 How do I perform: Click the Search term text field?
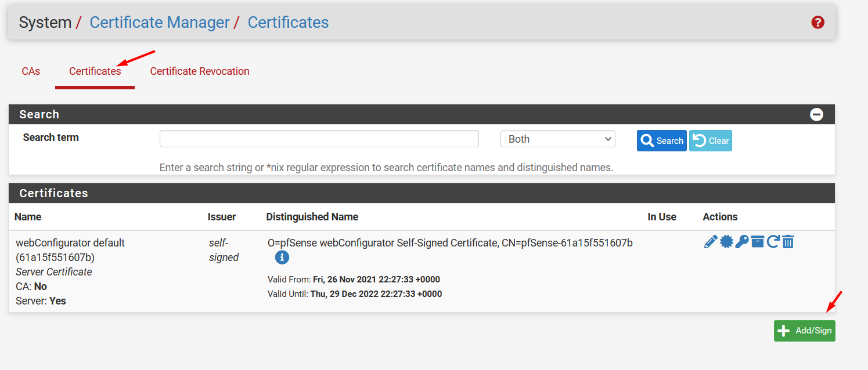point(319,139)
